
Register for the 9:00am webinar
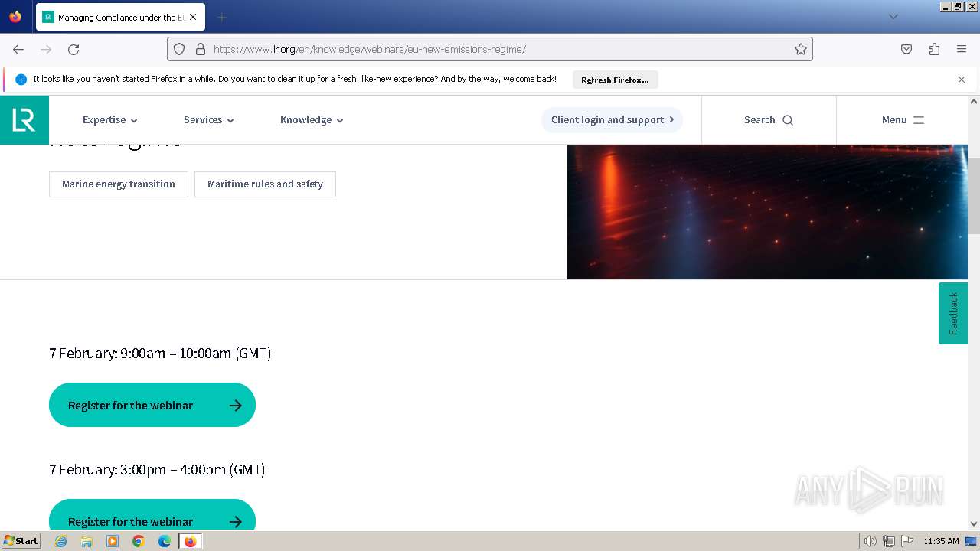click(x=152, y=405)
